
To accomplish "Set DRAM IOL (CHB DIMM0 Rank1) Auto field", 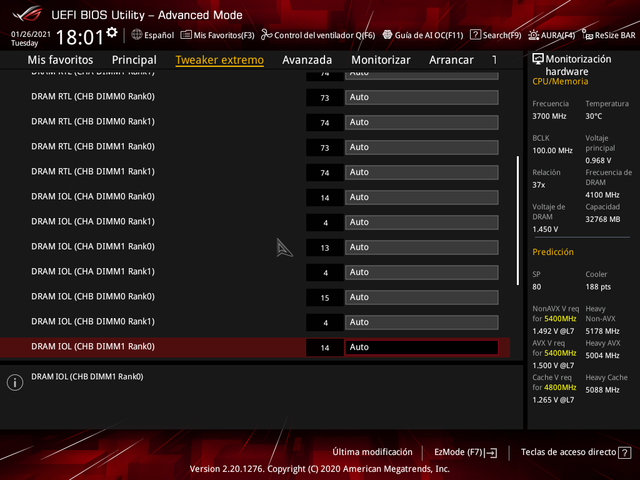I will click(x=422, y=322).
